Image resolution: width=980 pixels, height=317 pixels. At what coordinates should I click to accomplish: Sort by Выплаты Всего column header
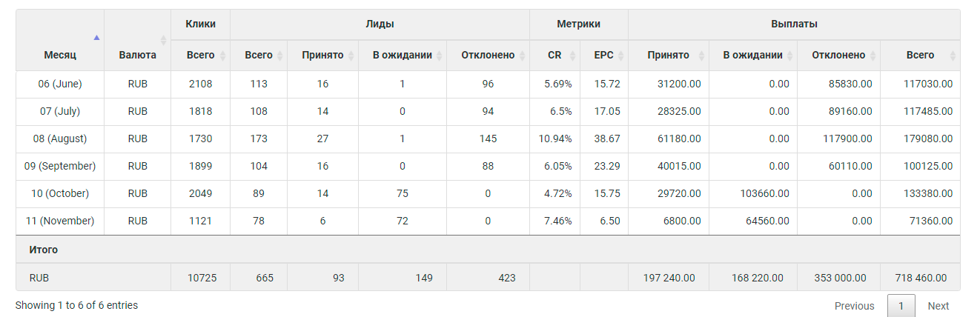click(920, 56)
